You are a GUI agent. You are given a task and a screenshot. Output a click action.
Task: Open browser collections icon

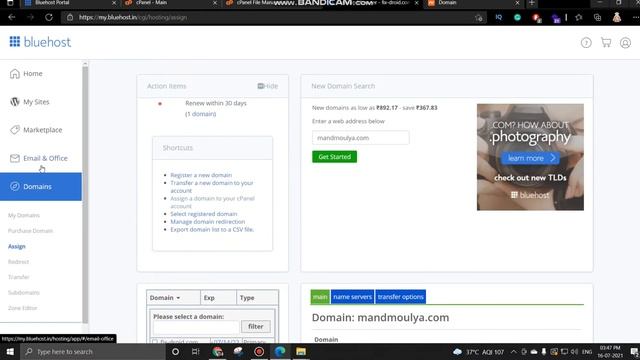(x=598, y=18)
